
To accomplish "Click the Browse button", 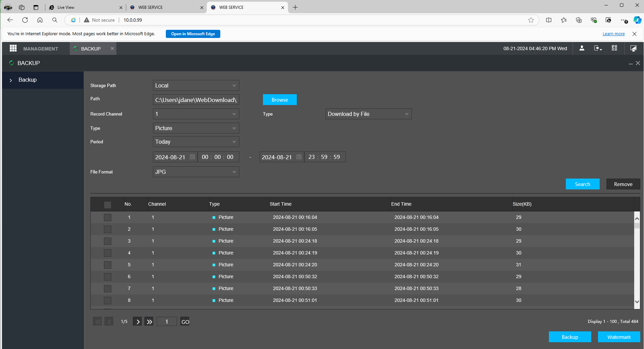I will click(280, 100).
